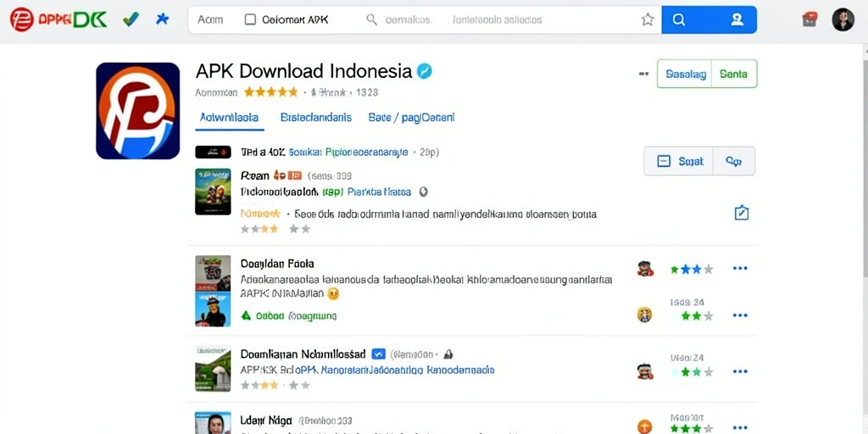Click the large APK Download Indonesia app logo
Screen dimensions: 868x434
point(138,111)
